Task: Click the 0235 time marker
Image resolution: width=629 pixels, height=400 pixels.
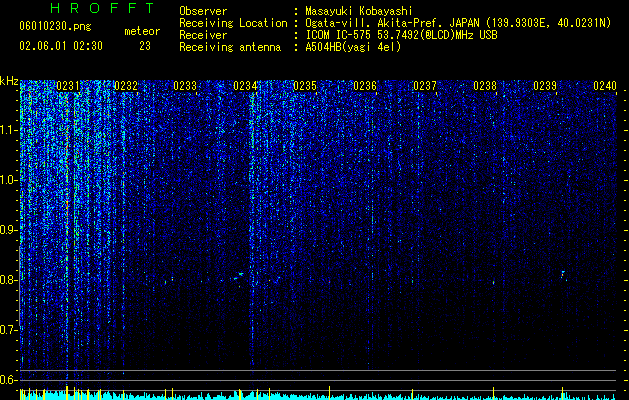Action: (x=305, y=86)
